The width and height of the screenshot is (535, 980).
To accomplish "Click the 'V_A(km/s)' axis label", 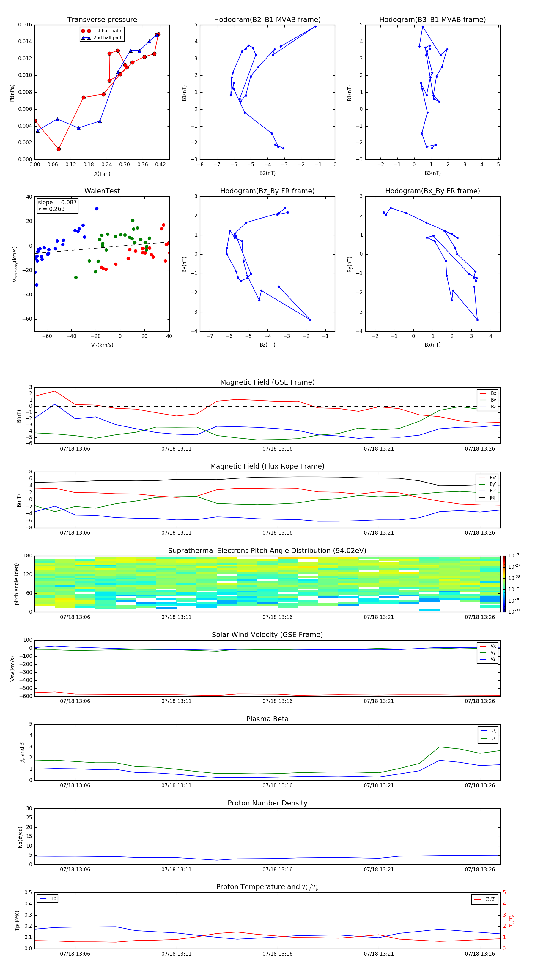I will tap(102, 345).
